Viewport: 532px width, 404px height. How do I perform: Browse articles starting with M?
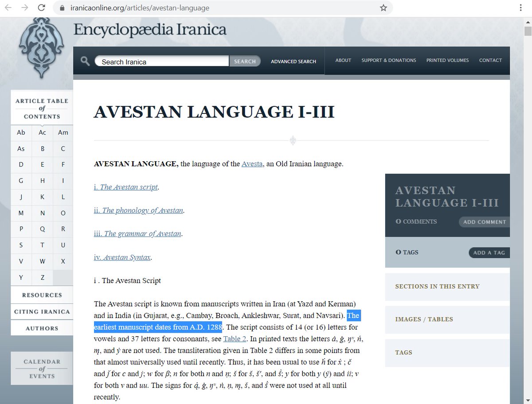[21, 213]
